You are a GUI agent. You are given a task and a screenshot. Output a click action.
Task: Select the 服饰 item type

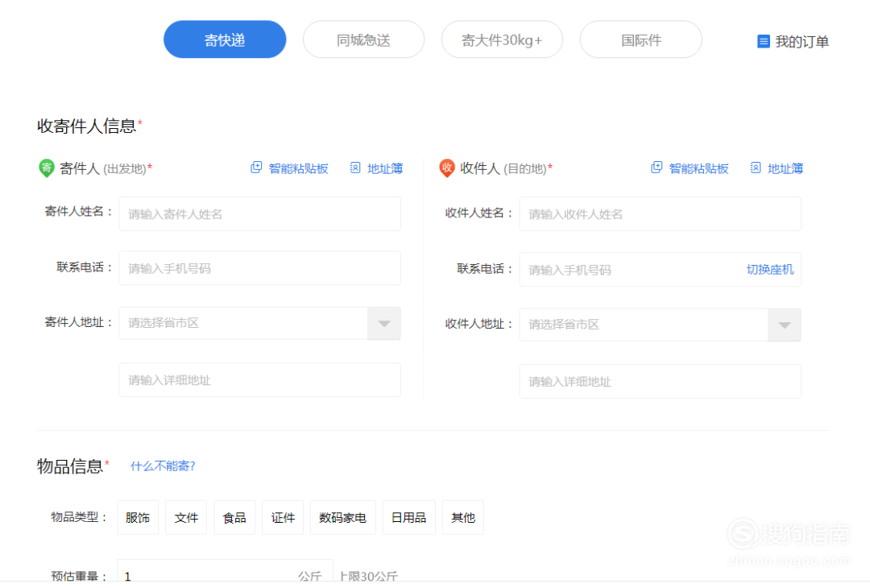click(138, 518)
